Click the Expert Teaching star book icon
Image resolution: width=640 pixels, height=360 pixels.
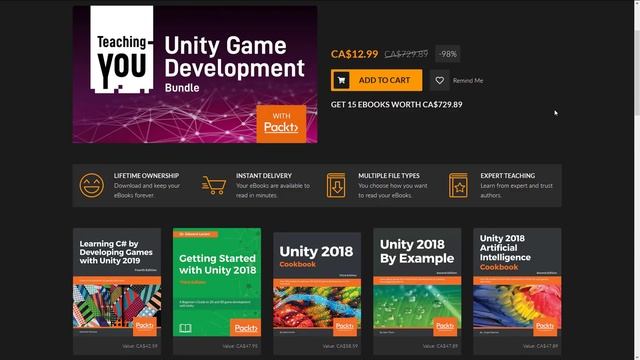(458, 185)
